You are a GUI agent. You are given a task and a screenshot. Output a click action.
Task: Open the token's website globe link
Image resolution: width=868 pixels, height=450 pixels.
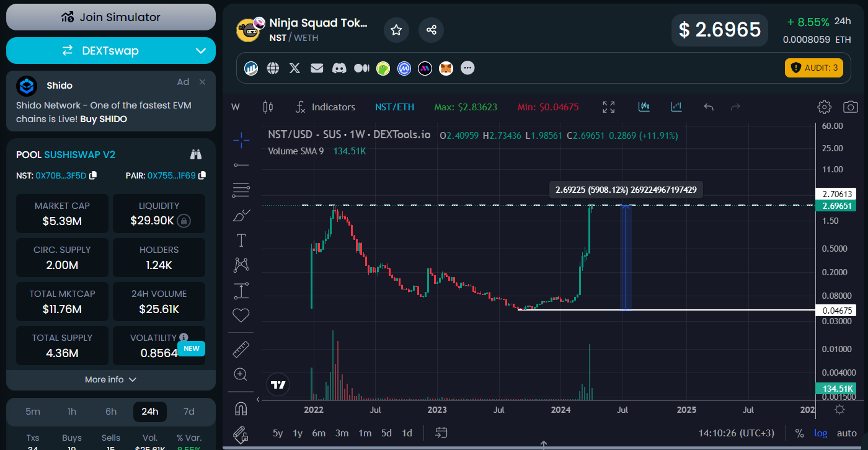[273, 68]
